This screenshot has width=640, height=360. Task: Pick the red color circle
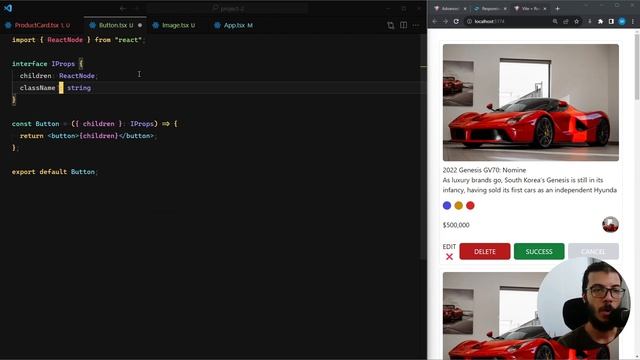470,205
